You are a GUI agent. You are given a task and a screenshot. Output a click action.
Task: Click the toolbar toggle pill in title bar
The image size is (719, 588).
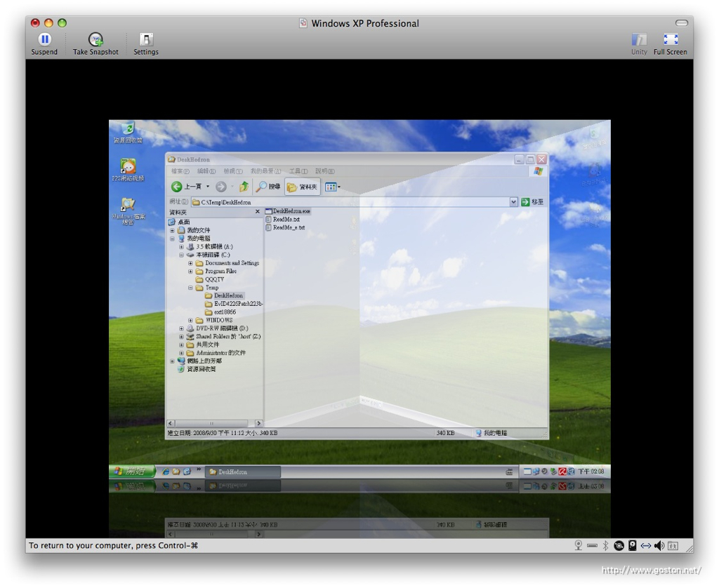coord(681,23)
